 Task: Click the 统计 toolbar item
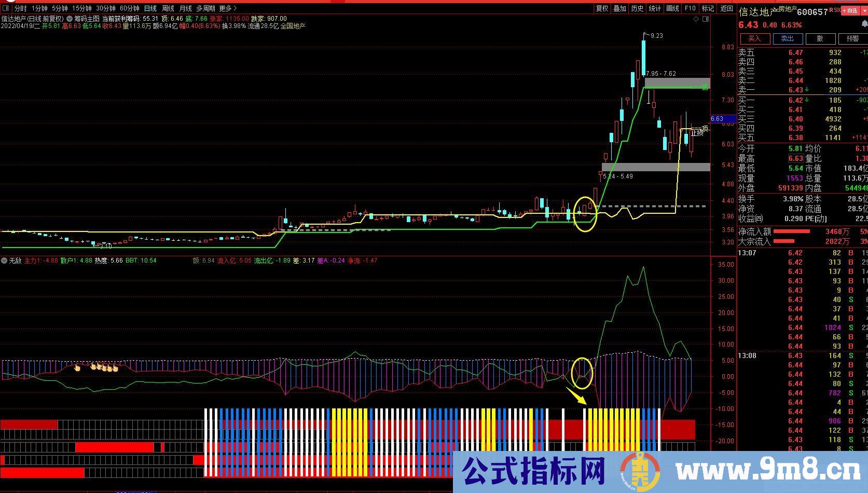[x=655, y=8]
